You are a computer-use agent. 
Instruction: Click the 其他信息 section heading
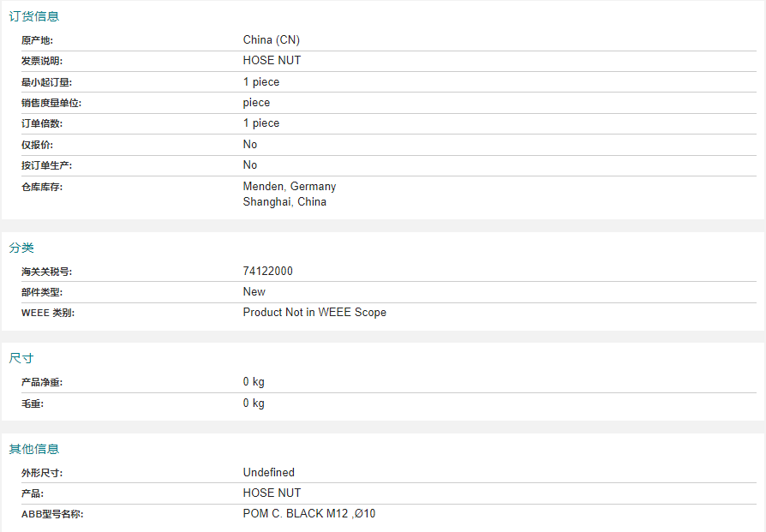pos(33,449)
